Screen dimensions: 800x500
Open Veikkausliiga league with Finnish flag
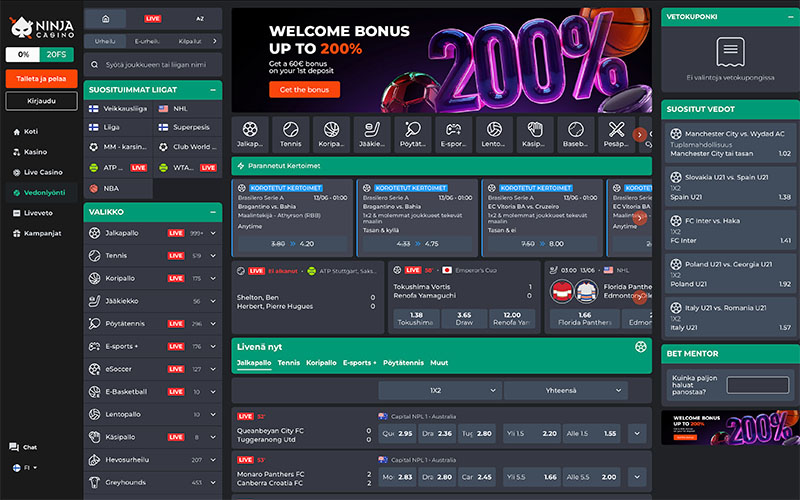pyautogui.click(x=118, y=109)
